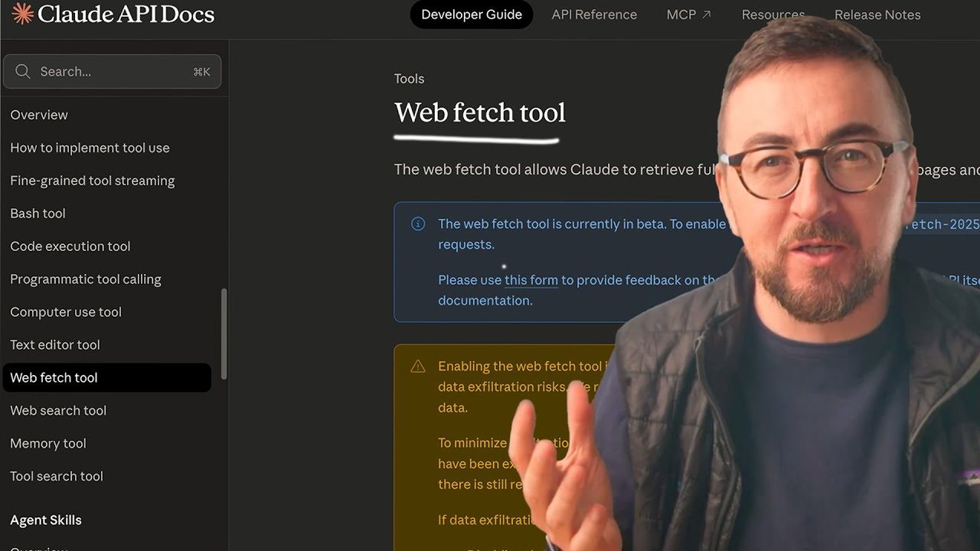
Task: Select Bash tool in sidebar
Action: tap(38, 214)
